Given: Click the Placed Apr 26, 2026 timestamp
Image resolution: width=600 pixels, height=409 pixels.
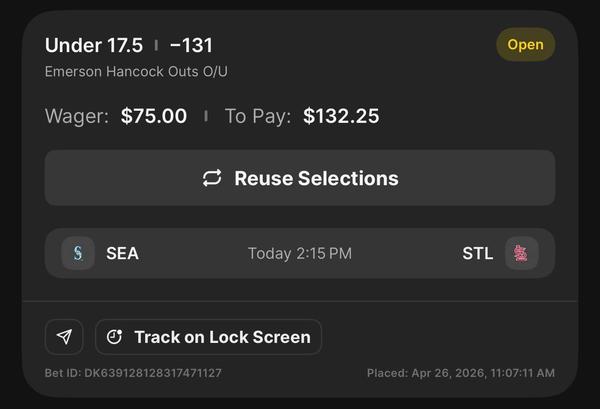Looking at the screenshot, I should pos(460,373).
